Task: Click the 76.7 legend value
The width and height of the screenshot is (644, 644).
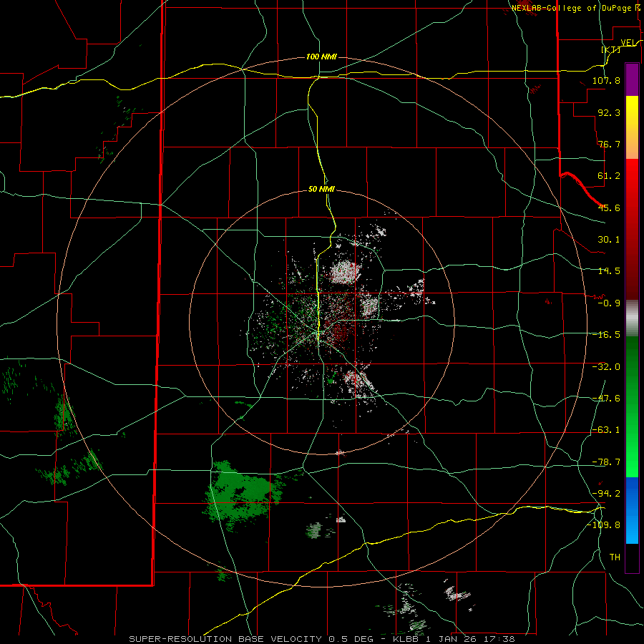Action: pyautogui.click(x=609, y=144)
